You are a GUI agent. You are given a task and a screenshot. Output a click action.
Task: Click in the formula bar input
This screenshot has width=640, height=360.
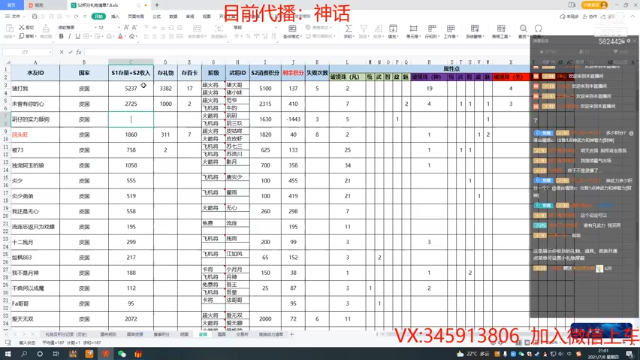(306, 52)
